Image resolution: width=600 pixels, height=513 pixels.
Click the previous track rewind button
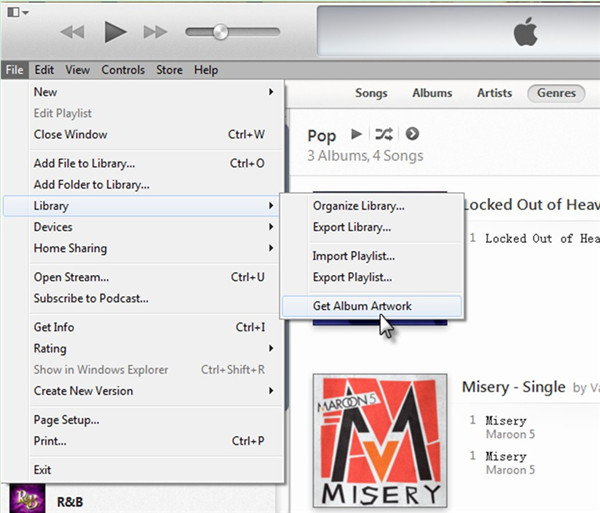tap(72, 32)
